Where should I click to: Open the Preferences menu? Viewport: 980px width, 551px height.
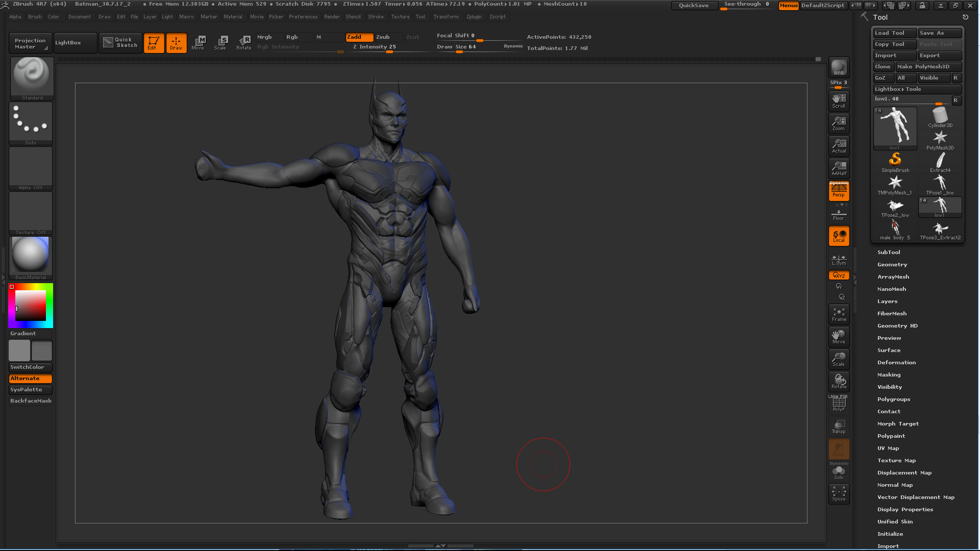click(303, 16)
